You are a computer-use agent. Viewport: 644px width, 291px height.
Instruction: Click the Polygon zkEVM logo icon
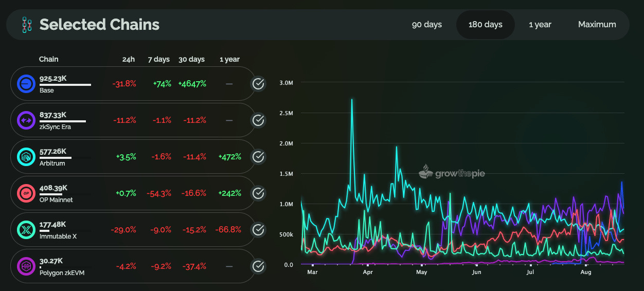click(x=26, y=266)
